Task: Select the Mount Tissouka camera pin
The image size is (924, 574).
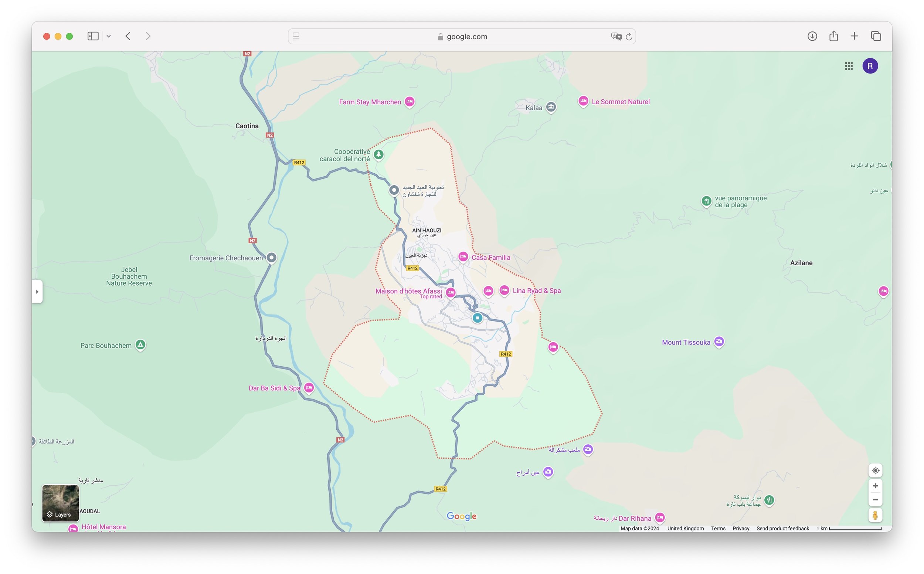Action: [719, 342]
